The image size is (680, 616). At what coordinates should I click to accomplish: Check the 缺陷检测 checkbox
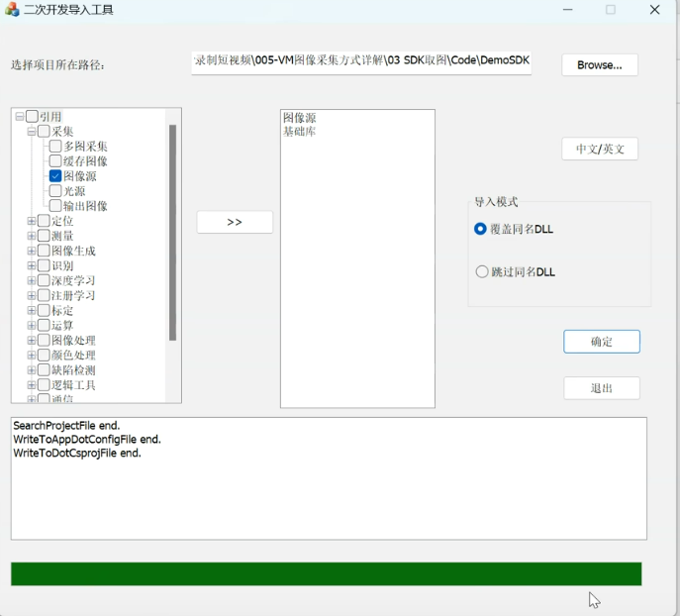coord(44,370)
